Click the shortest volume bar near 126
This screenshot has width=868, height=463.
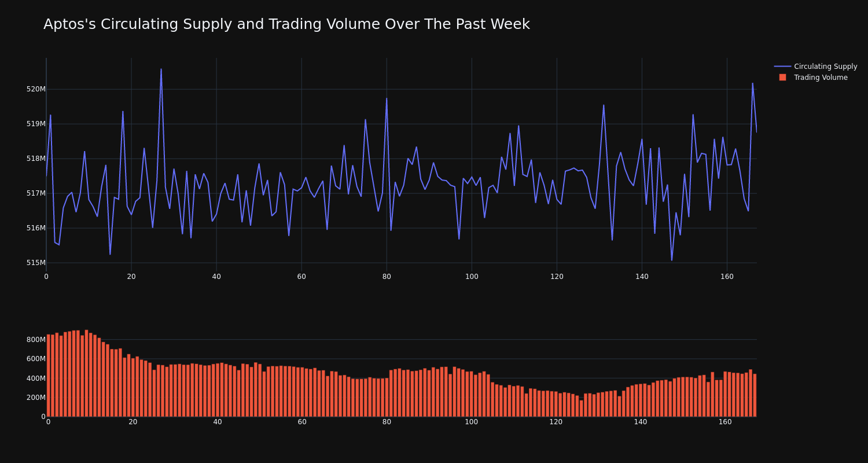[x=582, y=409]
